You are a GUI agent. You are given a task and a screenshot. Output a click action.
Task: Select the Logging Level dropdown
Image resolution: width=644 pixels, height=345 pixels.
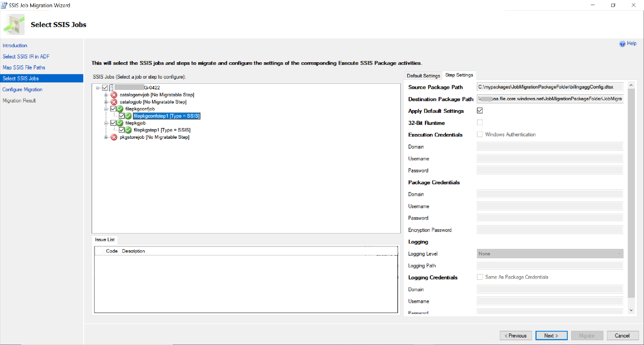point(549,253)
